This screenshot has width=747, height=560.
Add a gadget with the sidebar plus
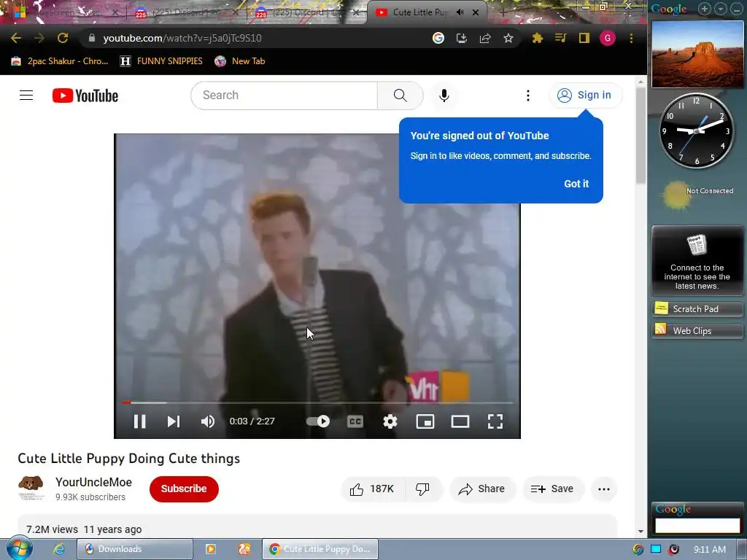704,9
